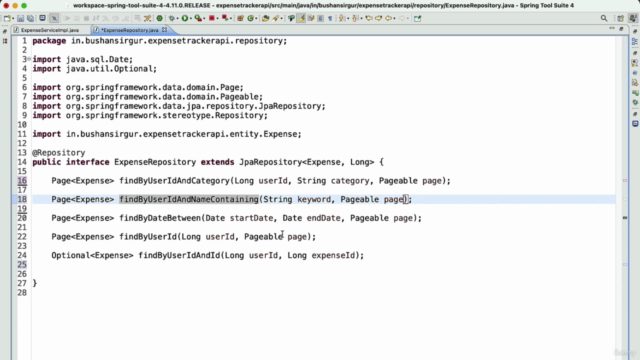The image size is (640, 360).
Task: Restore the left minimized view stack
Action: pyautogui.click(x=4, y=31)
